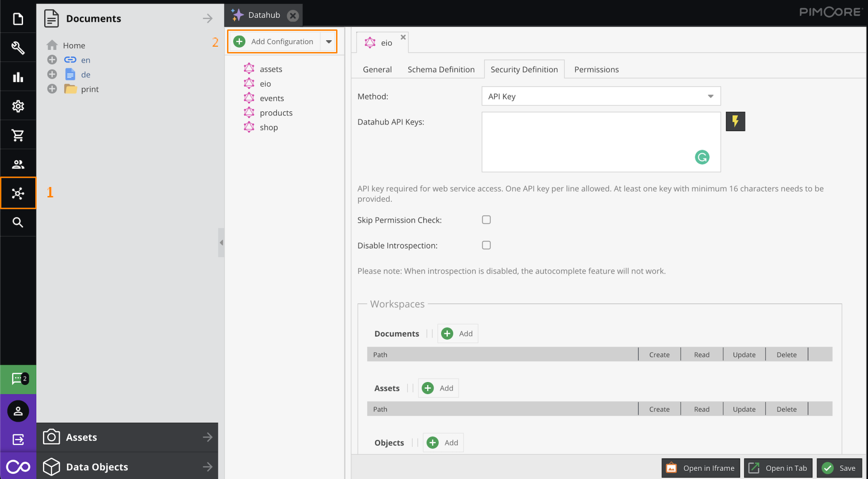868x479 pixels.
Task: Click the Read column header in Assets grid
Action: [x=702, y=409]
